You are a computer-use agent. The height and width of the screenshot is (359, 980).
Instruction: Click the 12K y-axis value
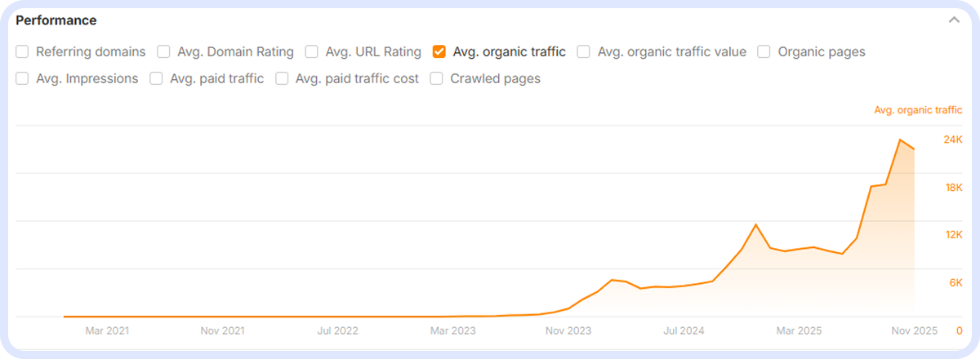tap(953, 235)
